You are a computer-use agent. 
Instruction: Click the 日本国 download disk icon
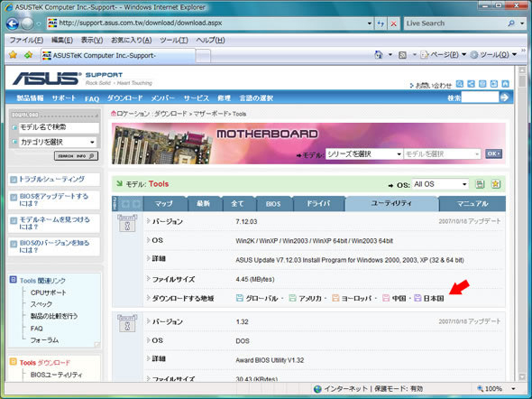417,298
